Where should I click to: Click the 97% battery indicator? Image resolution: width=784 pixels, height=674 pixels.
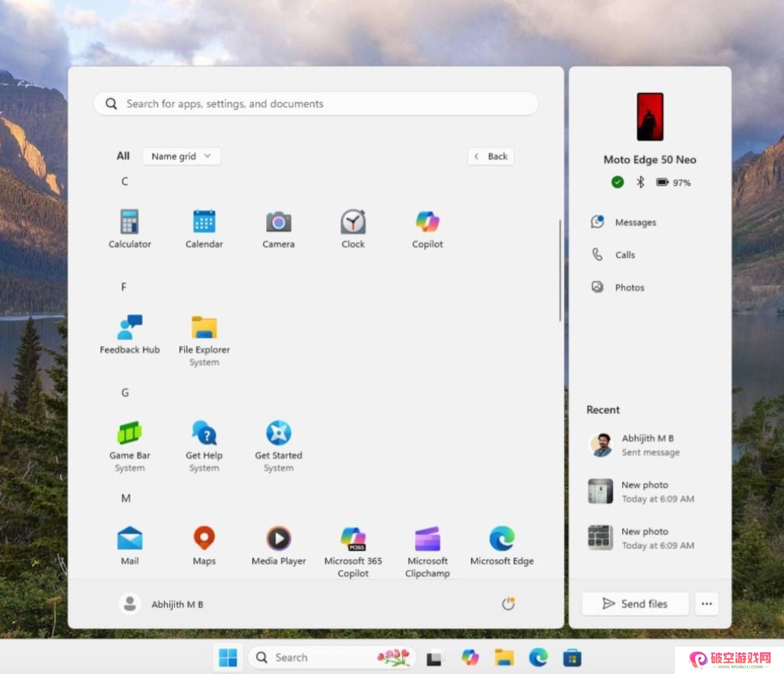673,182
